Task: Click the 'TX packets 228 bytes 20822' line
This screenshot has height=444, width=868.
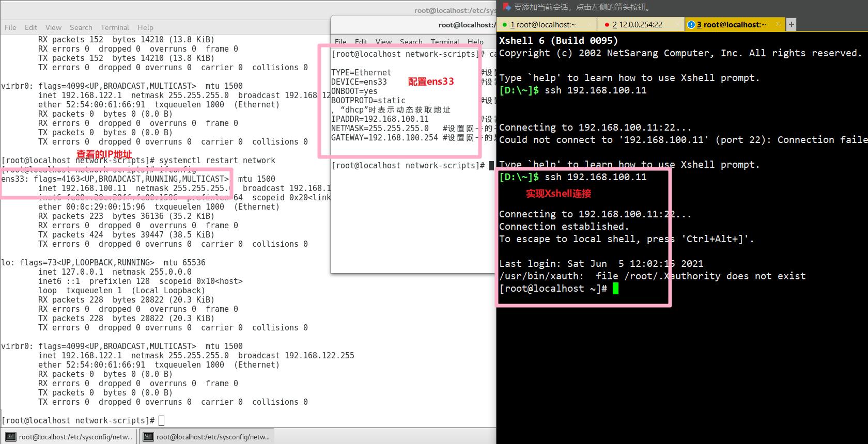Action: pyautogui.click(x=126, y=318)
